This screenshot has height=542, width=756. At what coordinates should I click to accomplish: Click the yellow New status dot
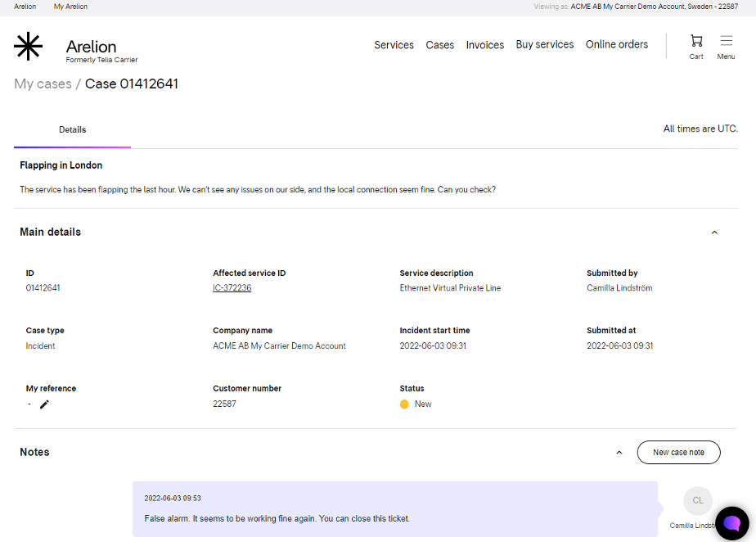coord(404,404)
